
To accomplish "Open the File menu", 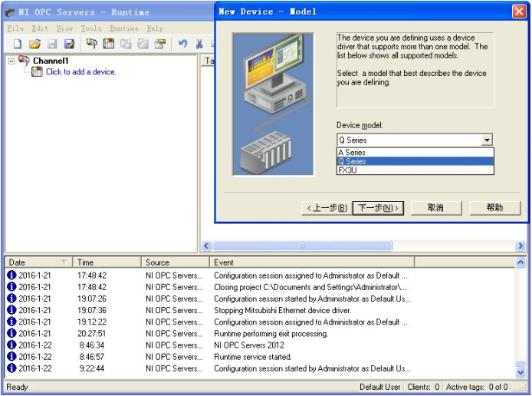I will tap(15, 28).
